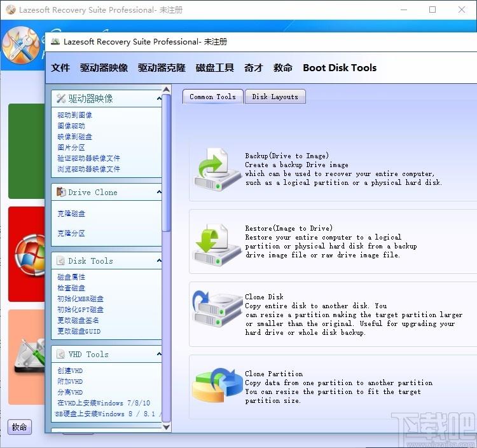Click the Drive Clone panel header icon

[x=61, y=192]
